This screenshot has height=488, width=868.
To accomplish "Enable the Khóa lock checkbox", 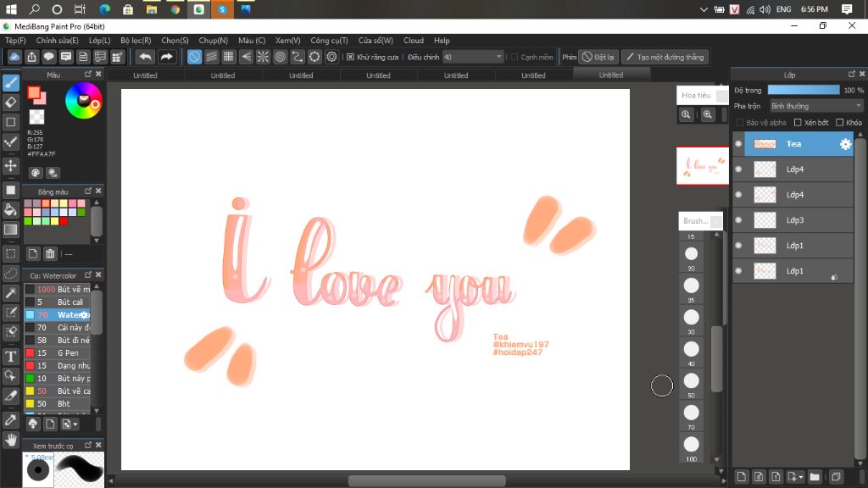I will point(840,122).
